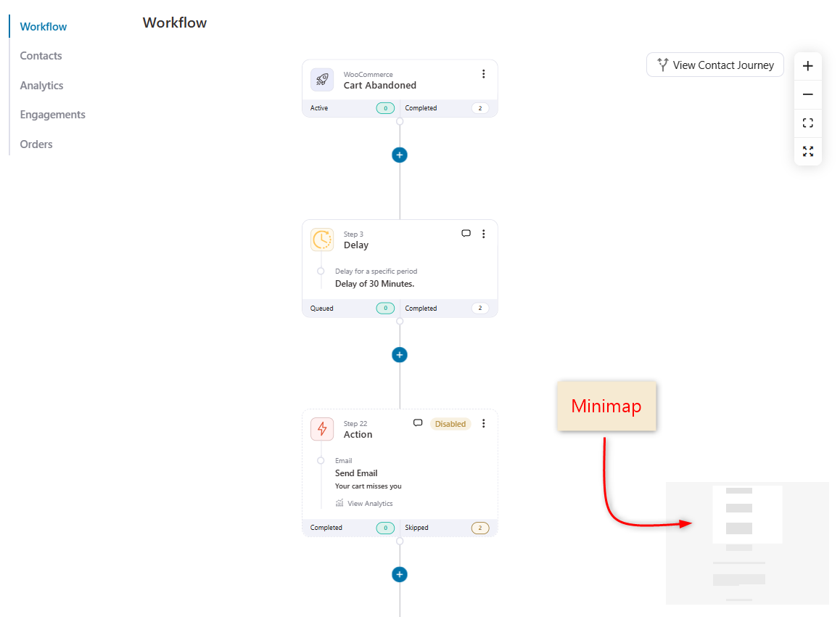The image size is (840, 617).
Task: Go to the Engagements tab
Action: pyautogui.click(x=52, y=115)
